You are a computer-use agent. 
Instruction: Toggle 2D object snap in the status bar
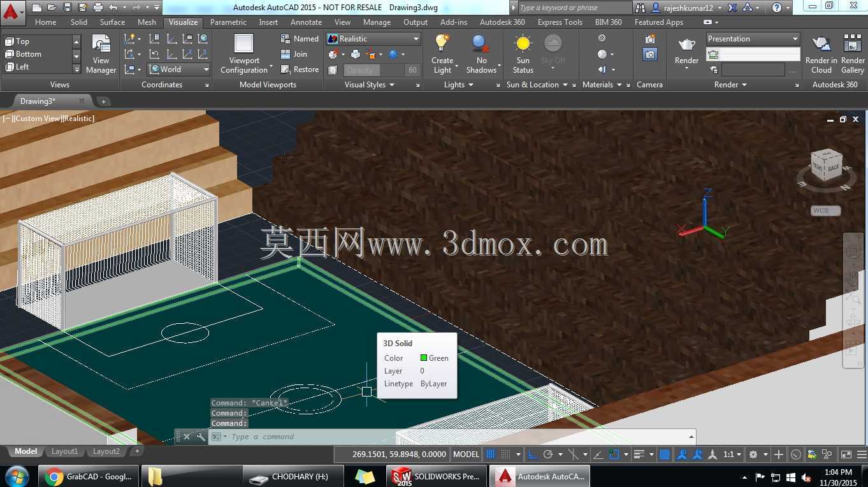(614, 454)
